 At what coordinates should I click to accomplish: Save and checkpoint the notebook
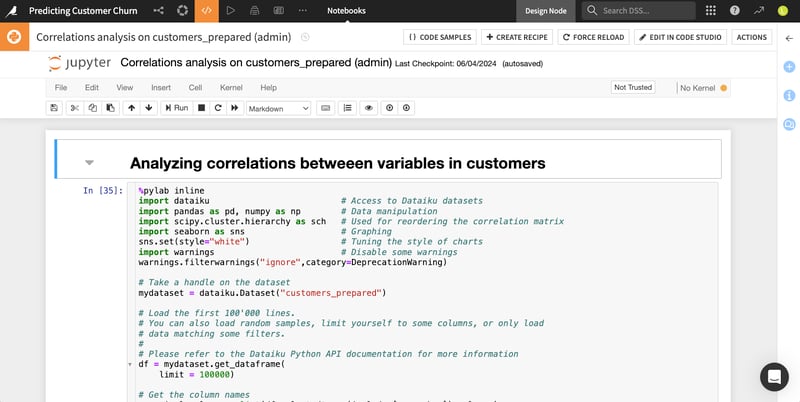click(54, 108)
